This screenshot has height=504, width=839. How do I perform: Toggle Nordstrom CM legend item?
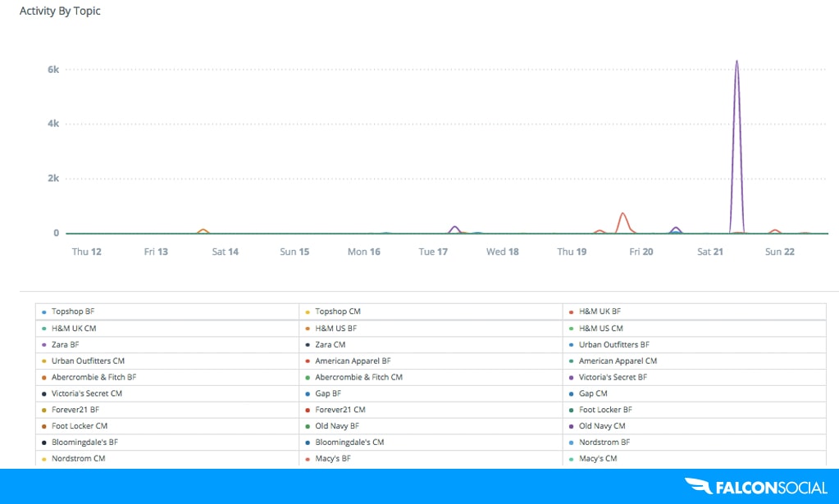[77, 459]
